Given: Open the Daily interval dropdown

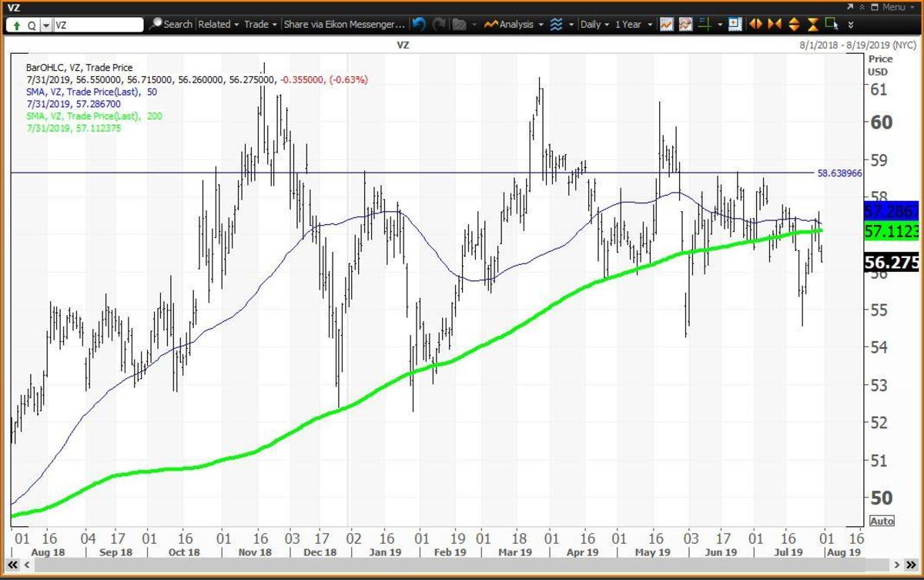Looking at the screenshot, I should click(594, 25).
